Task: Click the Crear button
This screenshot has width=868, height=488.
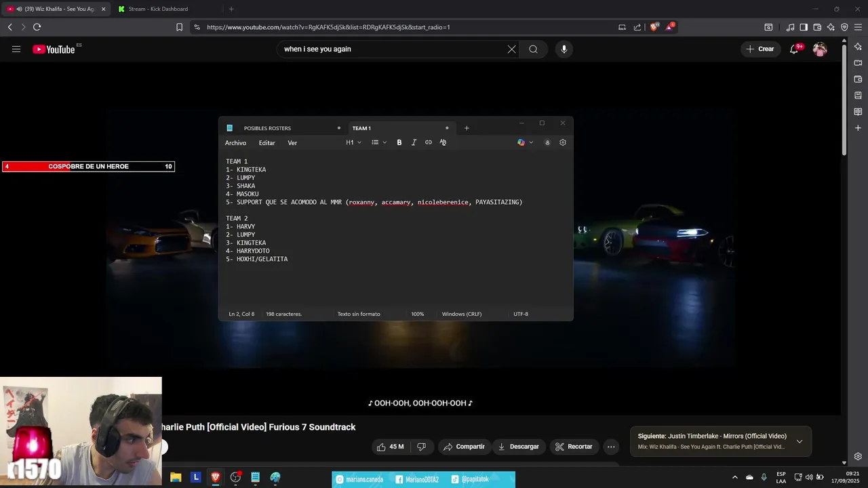Action: 760,49
